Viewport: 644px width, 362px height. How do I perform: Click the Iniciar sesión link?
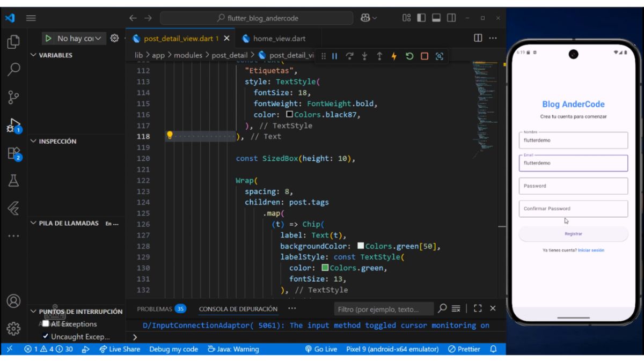591,250
